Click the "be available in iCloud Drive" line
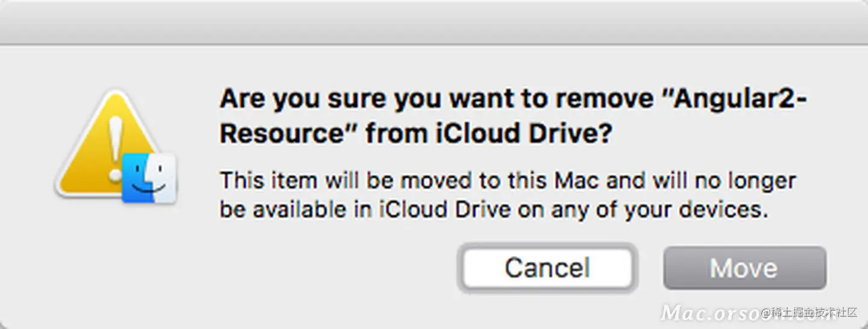Screen dimensions: 868x329 click(365, 209)
